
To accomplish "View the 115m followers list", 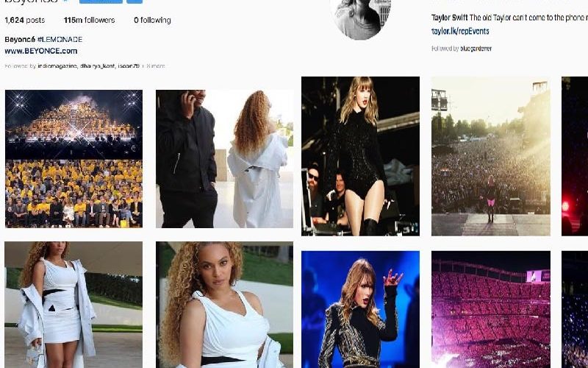I will click(x=89, y=21).
